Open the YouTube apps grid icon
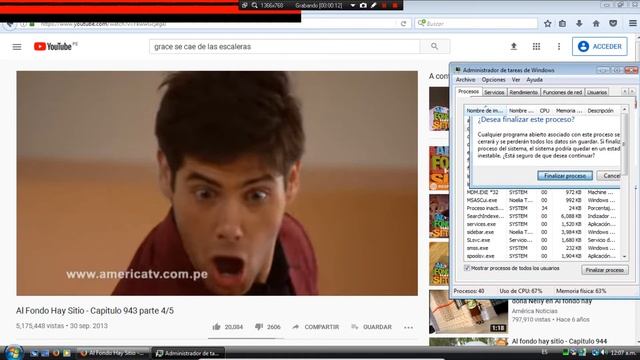Screen dimensions: 640x360 536,47
